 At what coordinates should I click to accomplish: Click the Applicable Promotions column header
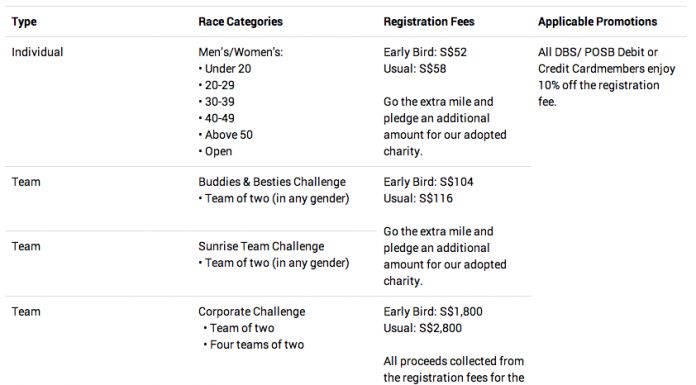(x=597, y=22)
